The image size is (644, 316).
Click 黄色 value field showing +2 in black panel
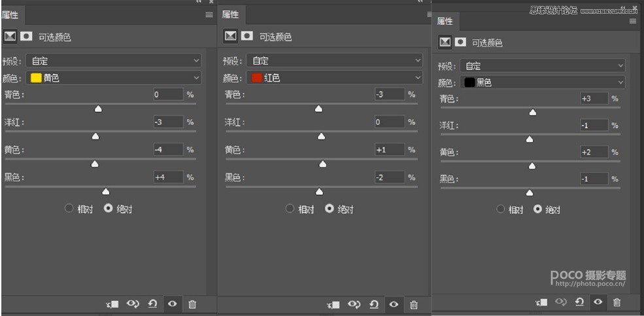pos(594,152)
